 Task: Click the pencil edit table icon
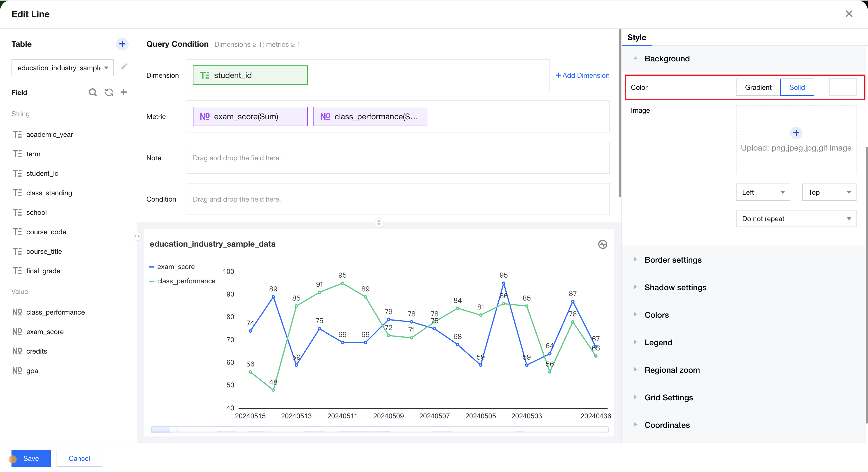(x=124, y=66)
